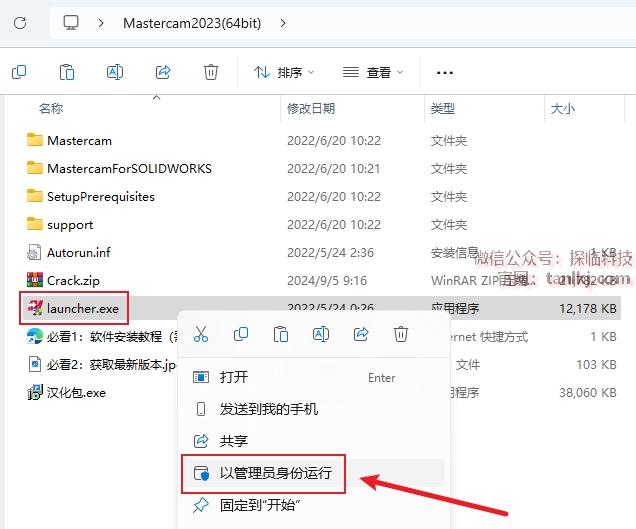Click the support folder icon
Screen dimensions: 636x529
34,224
